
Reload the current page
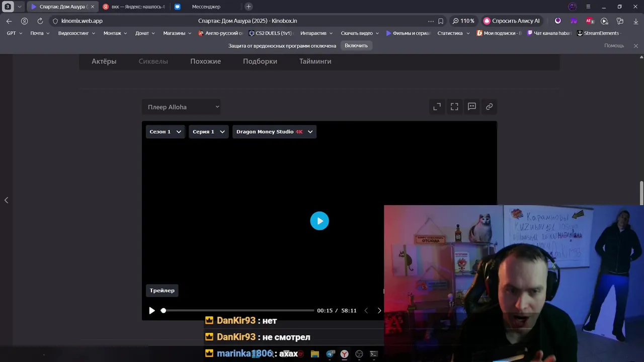(40, 21)
